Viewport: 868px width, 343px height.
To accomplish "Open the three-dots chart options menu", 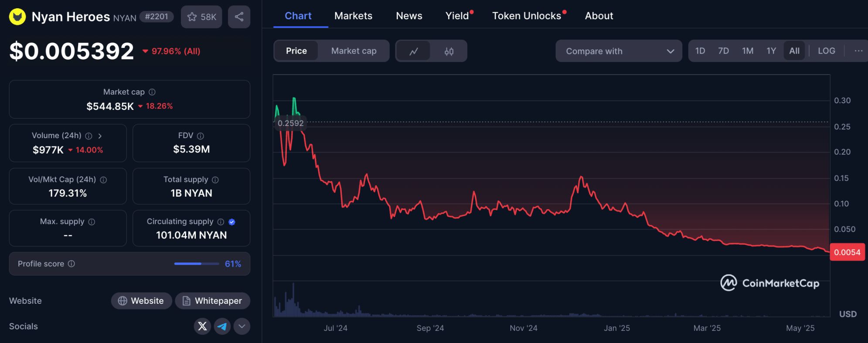I will click(858, 51).
